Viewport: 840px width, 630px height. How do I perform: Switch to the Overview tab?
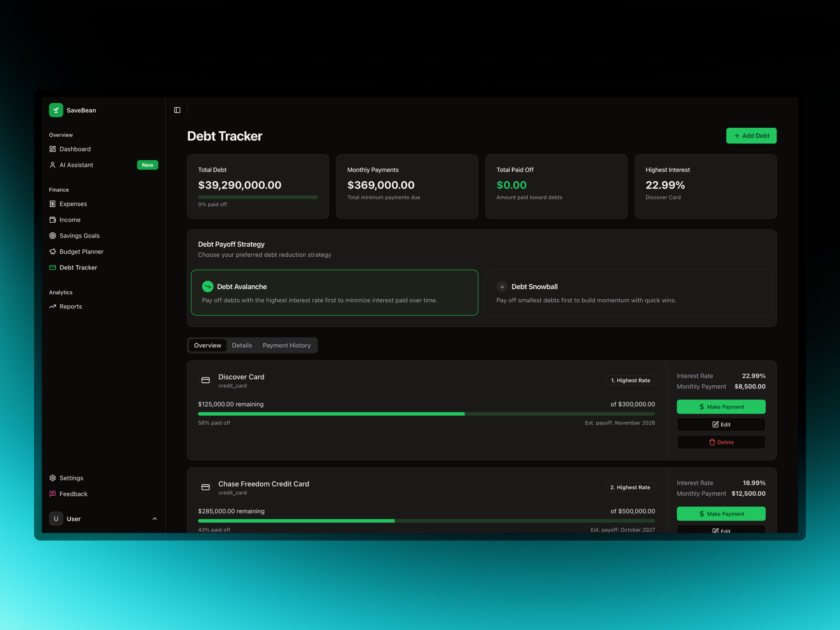click(208, 346)
